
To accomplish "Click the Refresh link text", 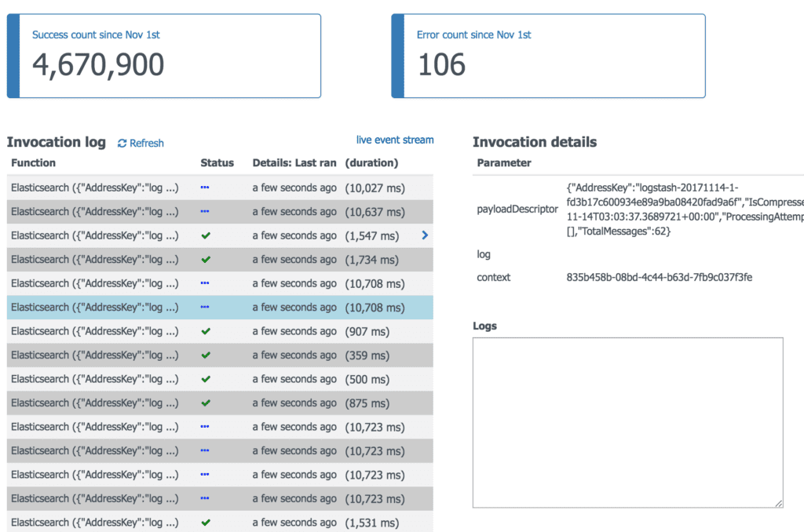I will (145, 143).
